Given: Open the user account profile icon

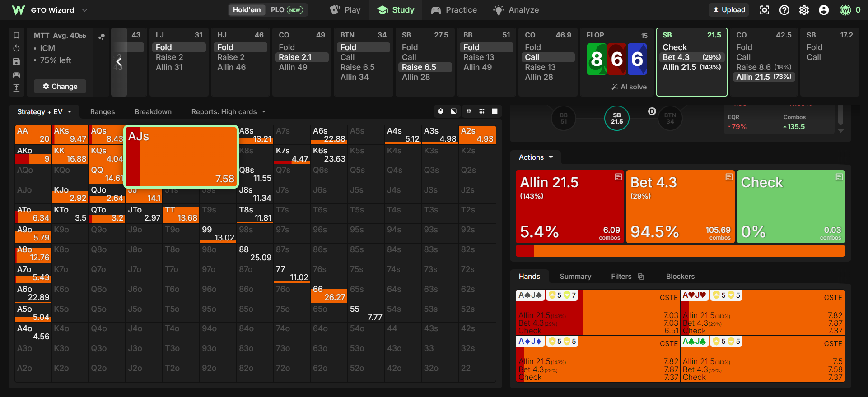Looking at the screenshot, I should [x=824, y=10].
